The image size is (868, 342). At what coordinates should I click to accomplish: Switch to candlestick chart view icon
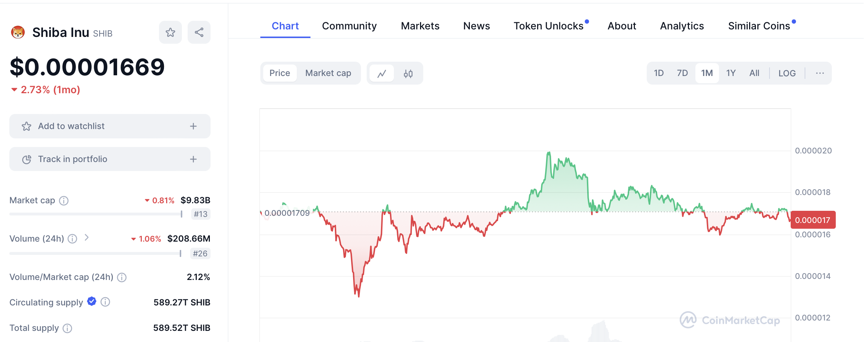[x=408, y=73]
